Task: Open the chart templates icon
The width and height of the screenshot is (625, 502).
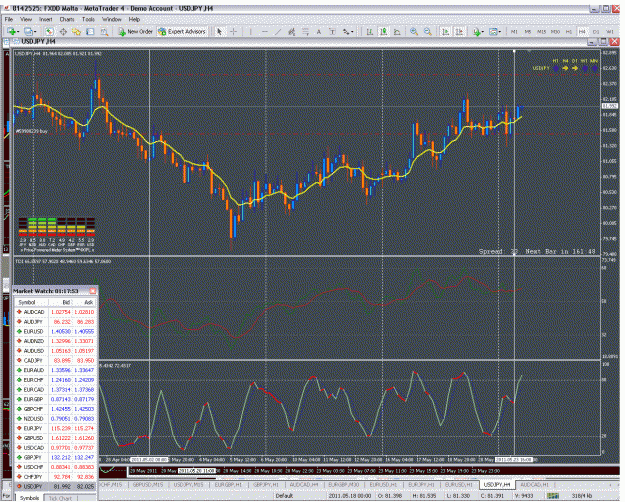Action: (x=493, y=31)
